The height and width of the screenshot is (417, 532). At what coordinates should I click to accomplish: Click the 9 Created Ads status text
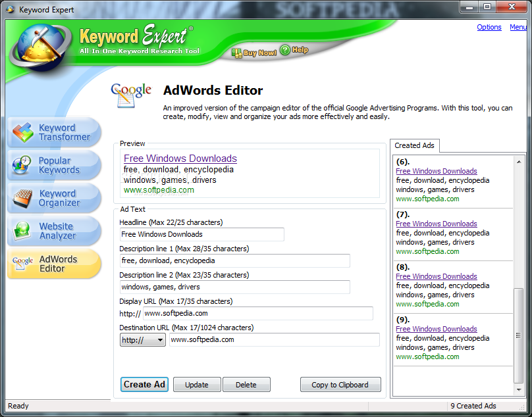coord(473,406)
